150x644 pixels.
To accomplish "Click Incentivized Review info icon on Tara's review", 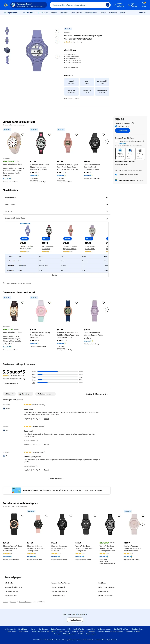I will pos(37,441).
